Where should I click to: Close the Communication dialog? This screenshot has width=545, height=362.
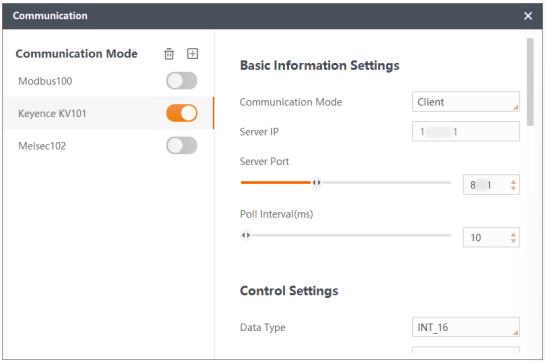pyautogui.click(x=528, y=16)
